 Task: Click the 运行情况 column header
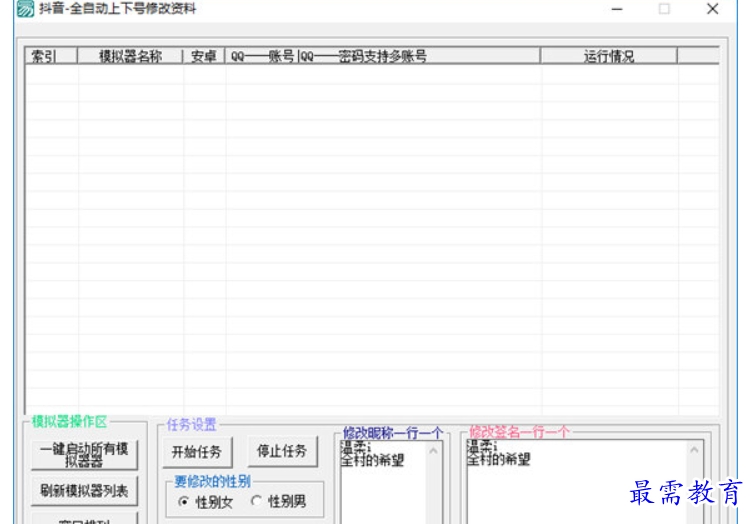(x=609, y=56)
